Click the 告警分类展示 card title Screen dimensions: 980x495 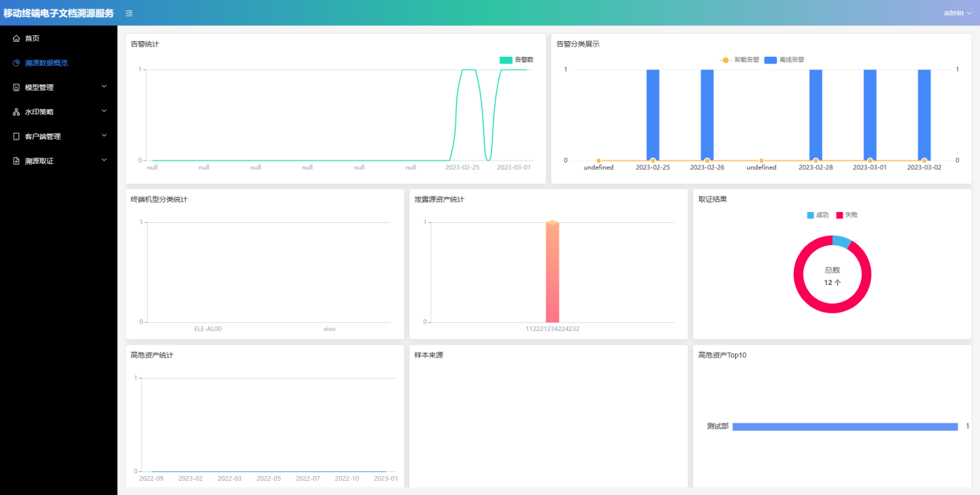click(x=578, y=44)
